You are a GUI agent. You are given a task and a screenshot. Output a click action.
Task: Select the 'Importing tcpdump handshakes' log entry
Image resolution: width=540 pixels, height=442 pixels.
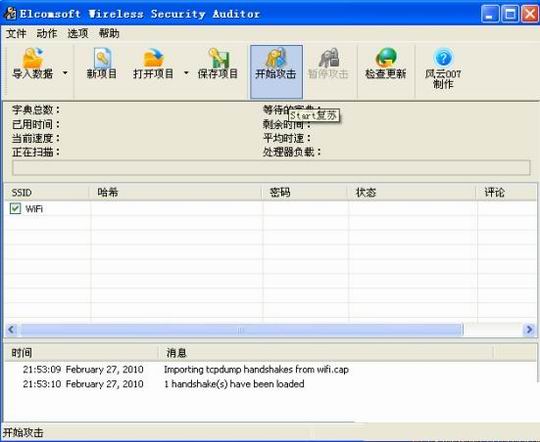(256, 370)
